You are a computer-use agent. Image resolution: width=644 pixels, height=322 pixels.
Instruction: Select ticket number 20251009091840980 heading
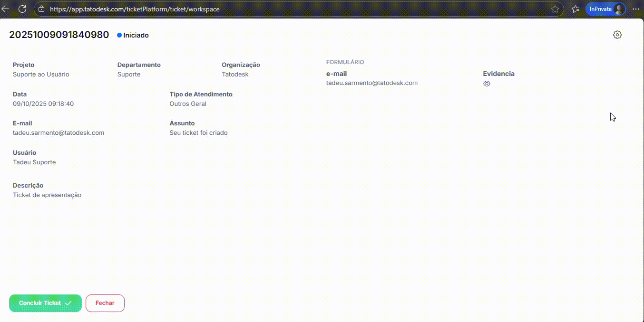click(59, 35)
